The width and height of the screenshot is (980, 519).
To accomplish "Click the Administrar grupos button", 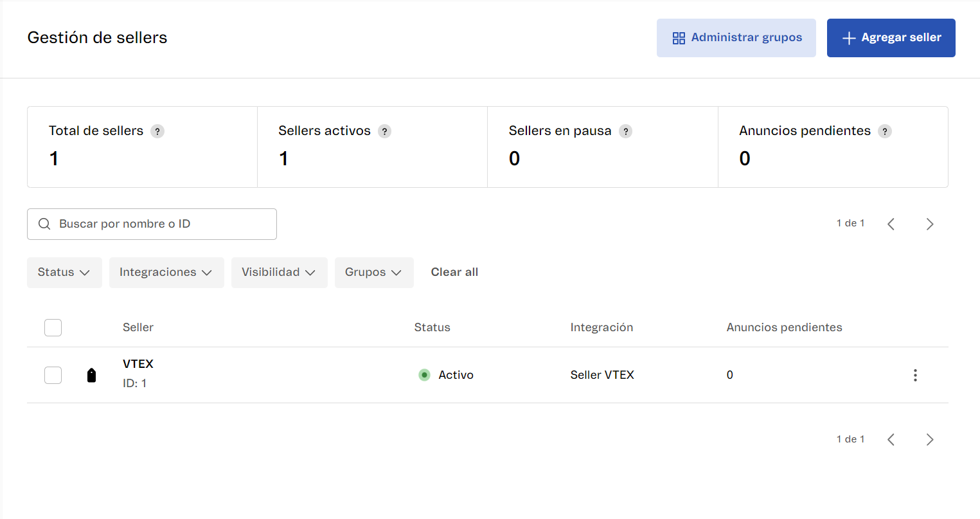I will [x=736, y=38].
